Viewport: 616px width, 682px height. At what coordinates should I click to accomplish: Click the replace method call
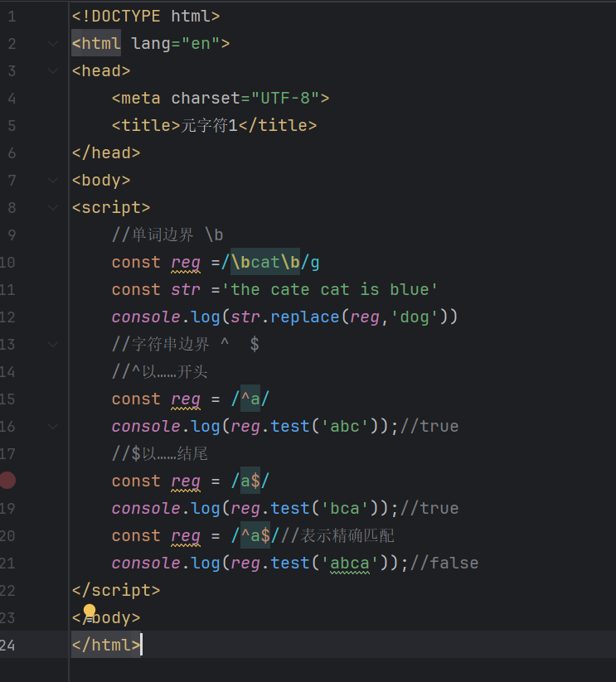coord(304,317)
